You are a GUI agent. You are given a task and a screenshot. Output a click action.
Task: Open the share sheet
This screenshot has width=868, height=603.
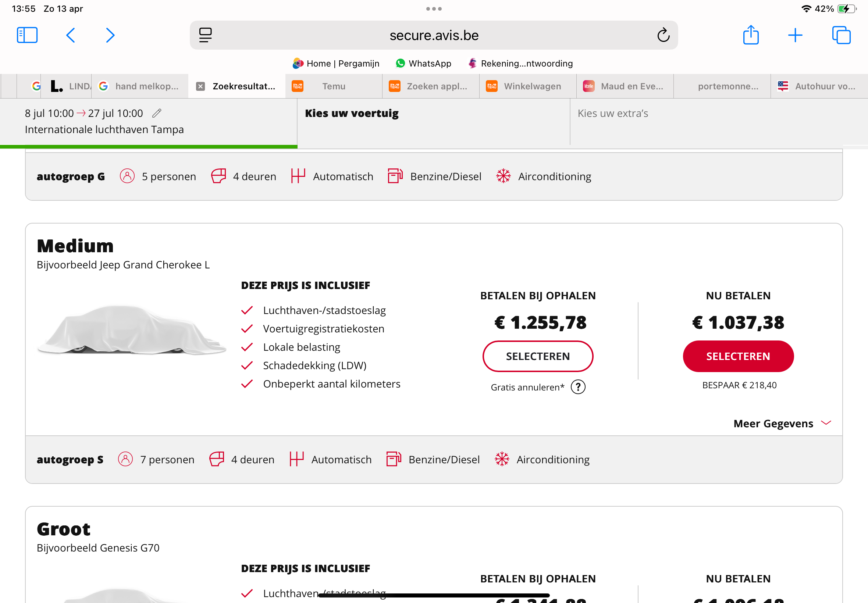click(750, 35)
